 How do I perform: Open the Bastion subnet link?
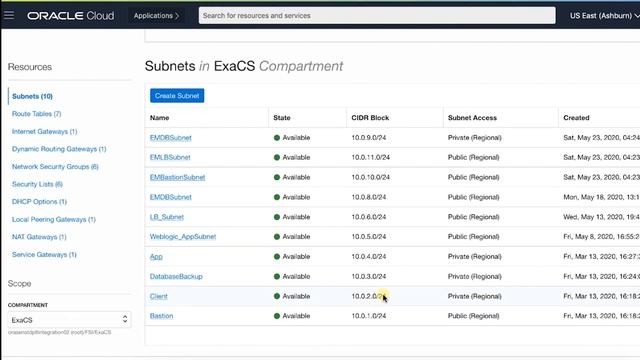point(161,316)
